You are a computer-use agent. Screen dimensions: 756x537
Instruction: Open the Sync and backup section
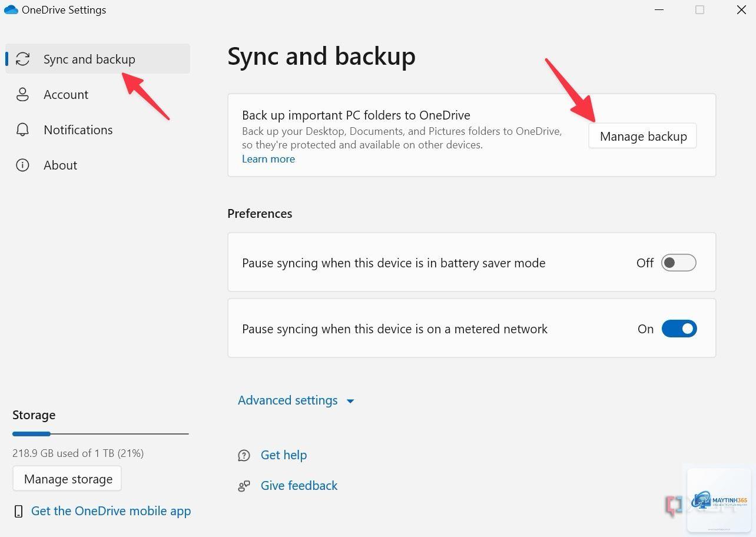click(x=98, y=59)
